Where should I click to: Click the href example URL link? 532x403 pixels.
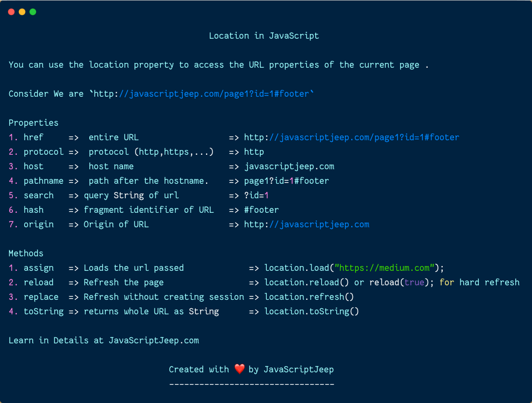point(351,137)
